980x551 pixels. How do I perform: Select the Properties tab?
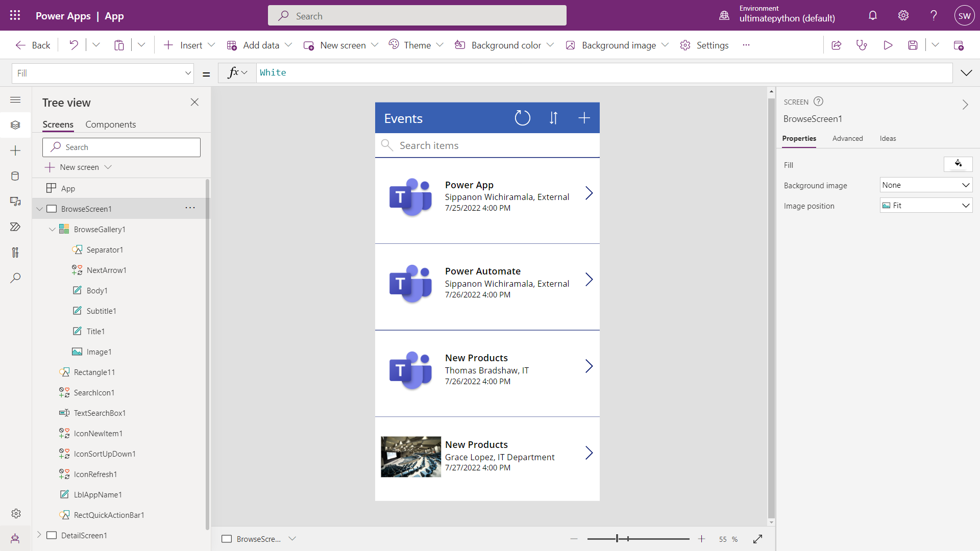(x=799, y=138)
